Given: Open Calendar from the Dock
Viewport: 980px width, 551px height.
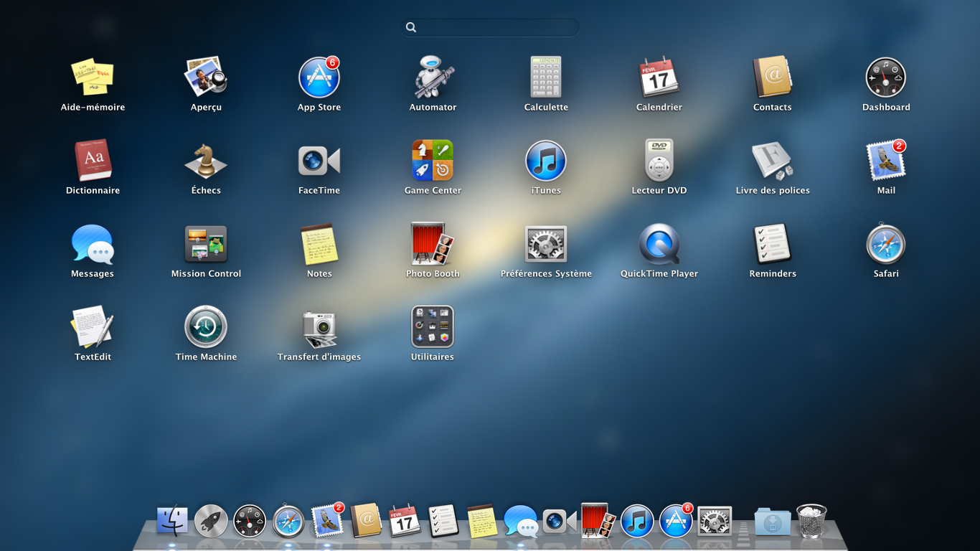Looking at the screenshot, I should 405,522.
